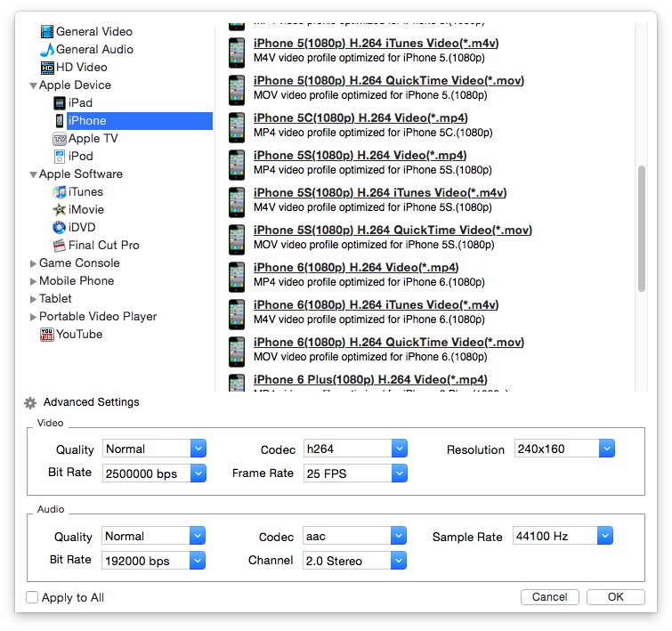Choose iPhone 6(1080p) H.264 Video(*.mp4)
Screen dimensions: 672x631
(356, 268)
